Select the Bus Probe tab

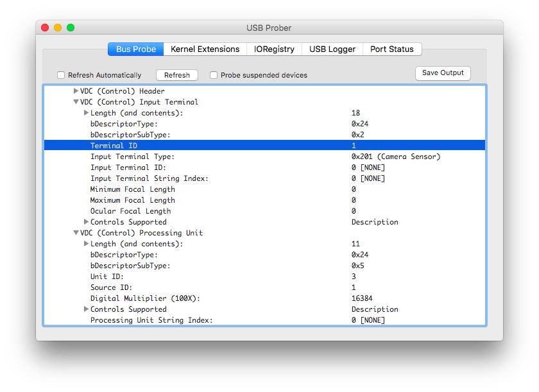pos(136,49)
